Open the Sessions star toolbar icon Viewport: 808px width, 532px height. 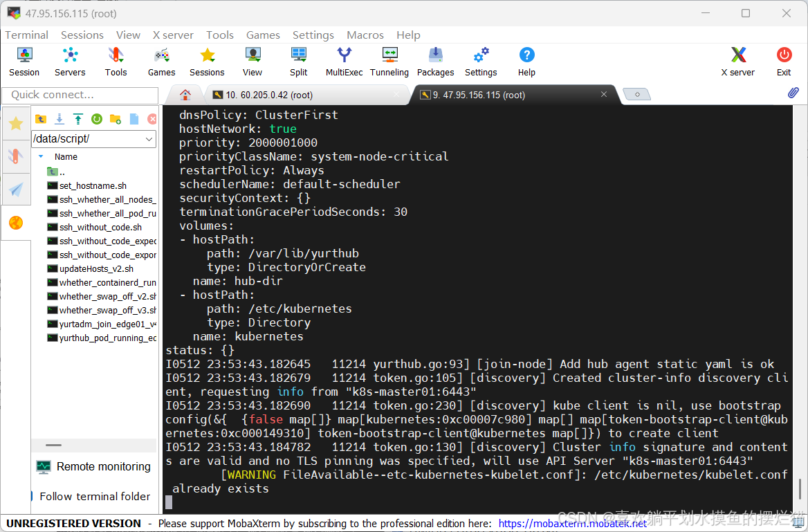[x=207, y=62]
